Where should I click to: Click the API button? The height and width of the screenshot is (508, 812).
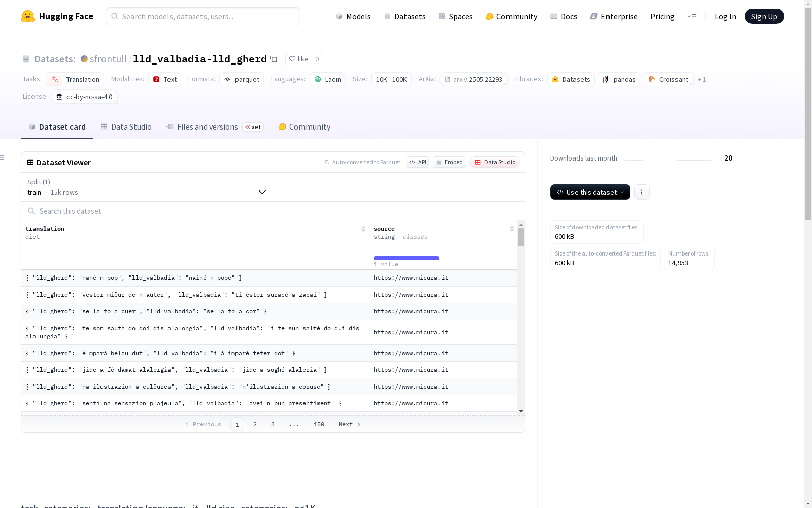[418, 162]
